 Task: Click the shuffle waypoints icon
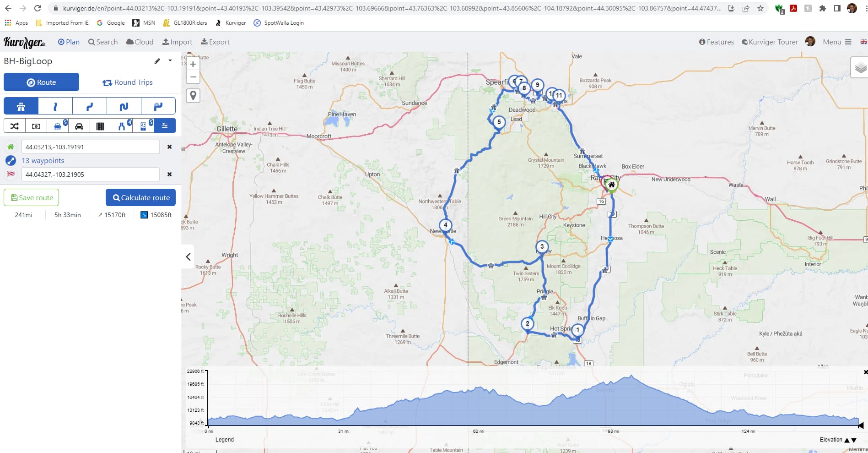15,126
